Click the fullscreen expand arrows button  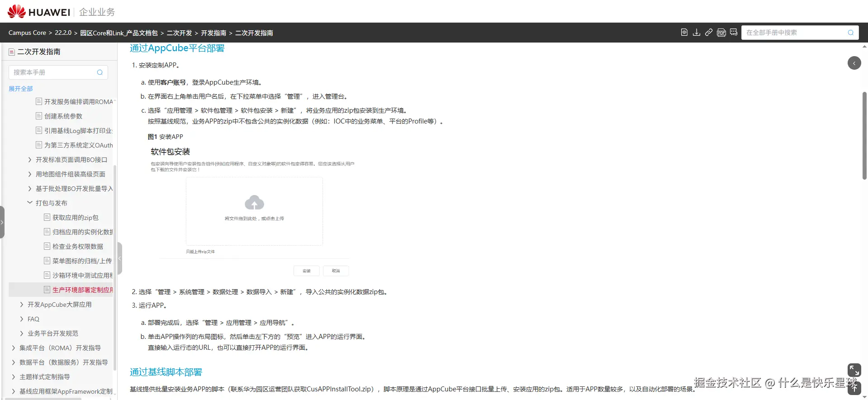[x=854, y=370]
